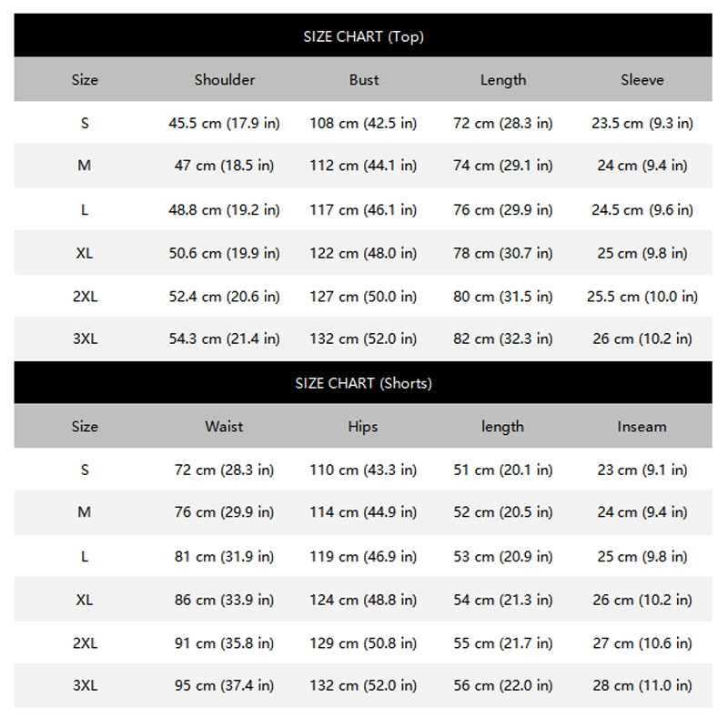Viewport: 728px width, 728px height.
Task: Select the Inseam column header
Action: (x=642, y=427)
